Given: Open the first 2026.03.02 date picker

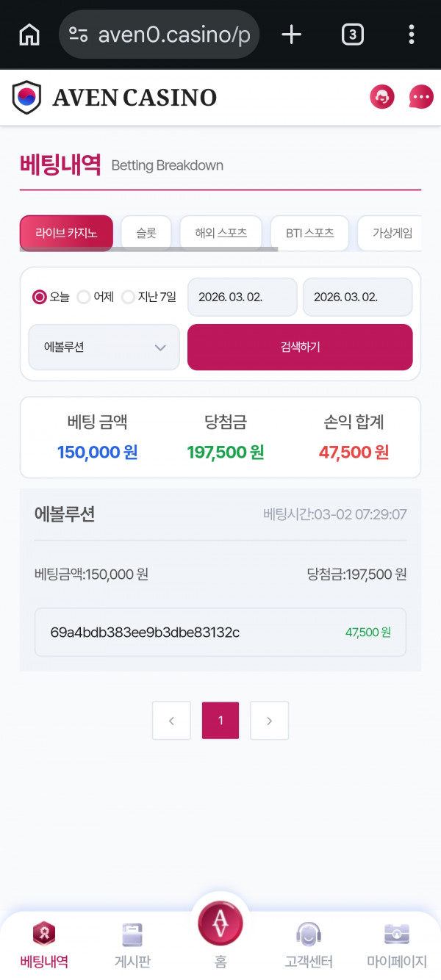Looking at the screenshot, I should click(242, 297).
